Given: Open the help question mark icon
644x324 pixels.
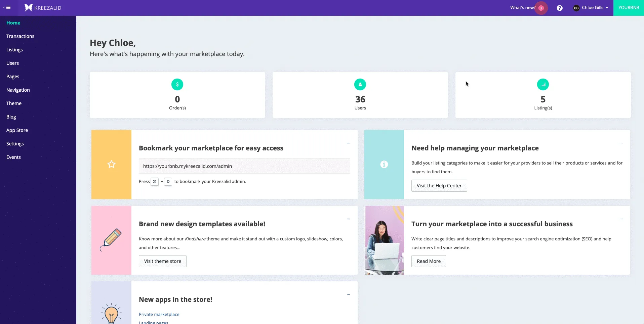Looking at the screenshot, I should (x=559, y=8).
